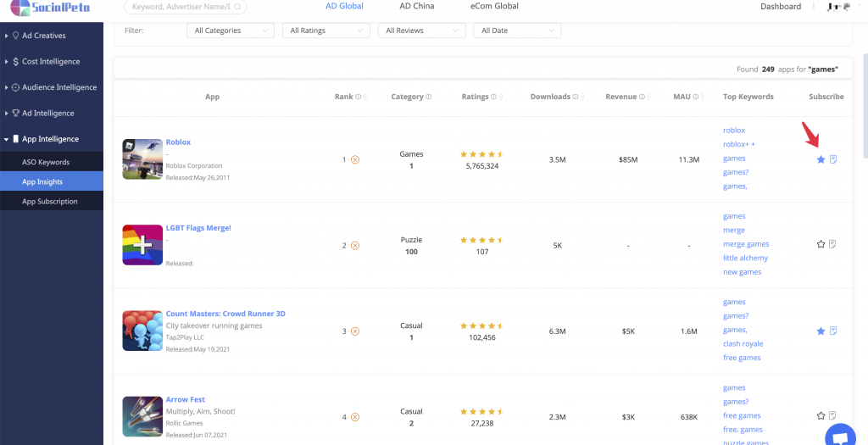Click the LGBT Flags Merge! thumbnail
This screenshot has width=868, height=445.
pyautogui.click(x=142, y=245)
